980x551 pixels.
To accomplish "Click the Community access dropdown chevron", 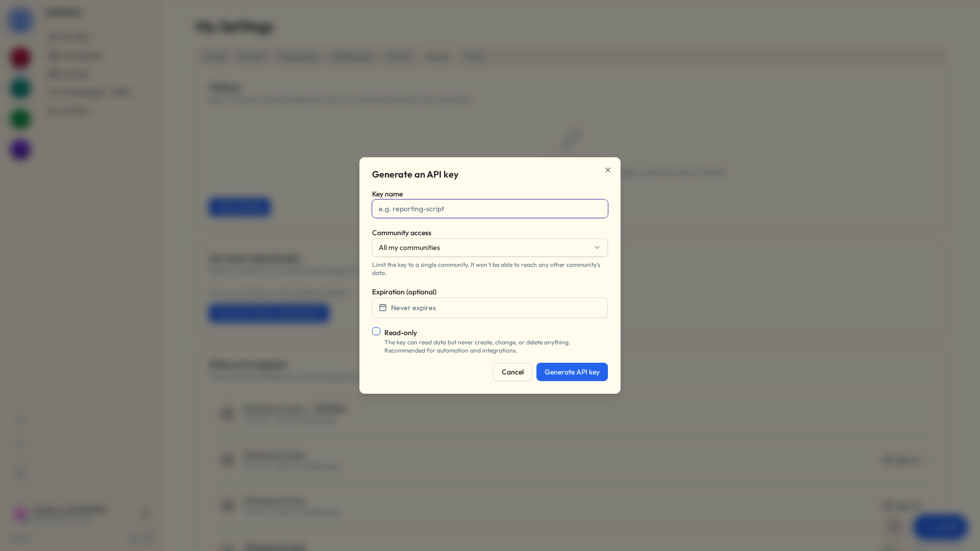I will (x=597, y=247).
